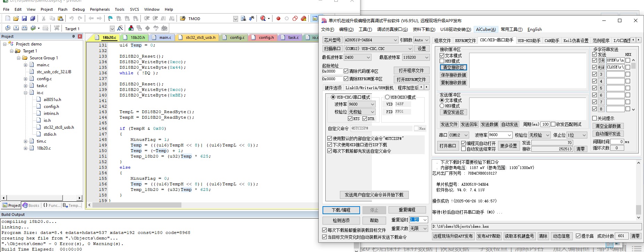Click the Batch build icon
The width and height of the screenshot is (644, 252).
click(x=33, y=28)
